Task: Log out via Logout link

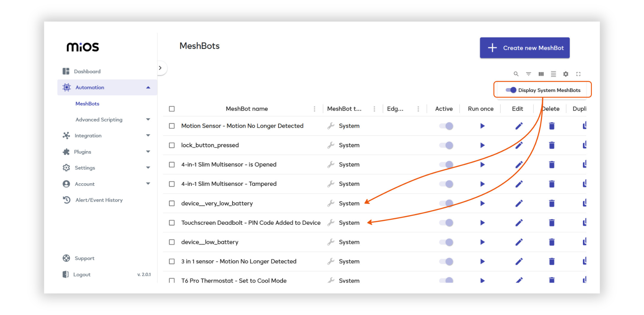Action: click(x=82, y=275)
